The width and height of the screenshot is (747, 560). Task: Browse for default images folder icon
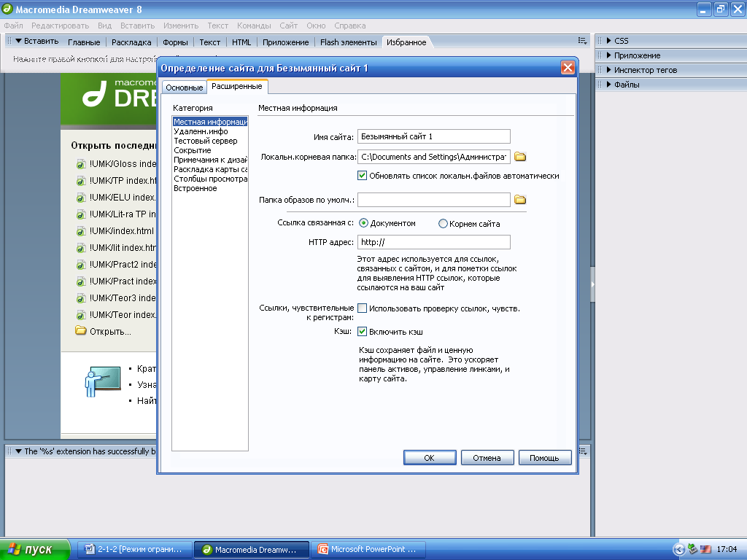[519, 200]
